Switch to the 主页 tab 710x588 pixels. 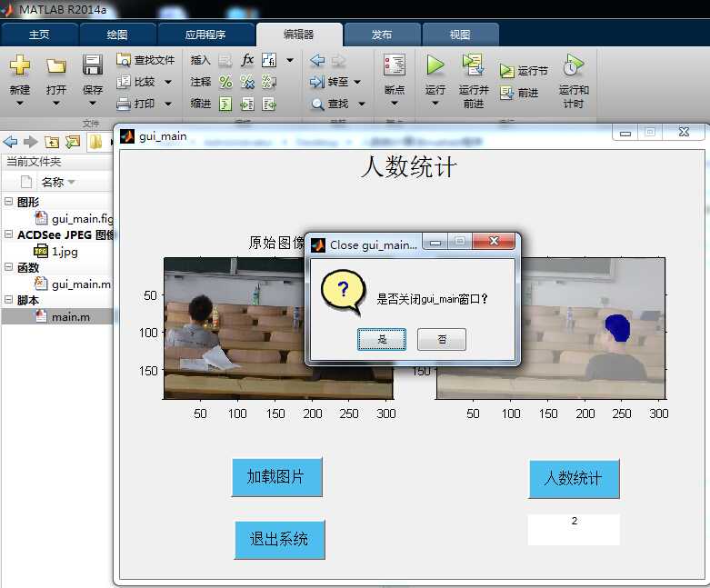(x=39, y=35)
